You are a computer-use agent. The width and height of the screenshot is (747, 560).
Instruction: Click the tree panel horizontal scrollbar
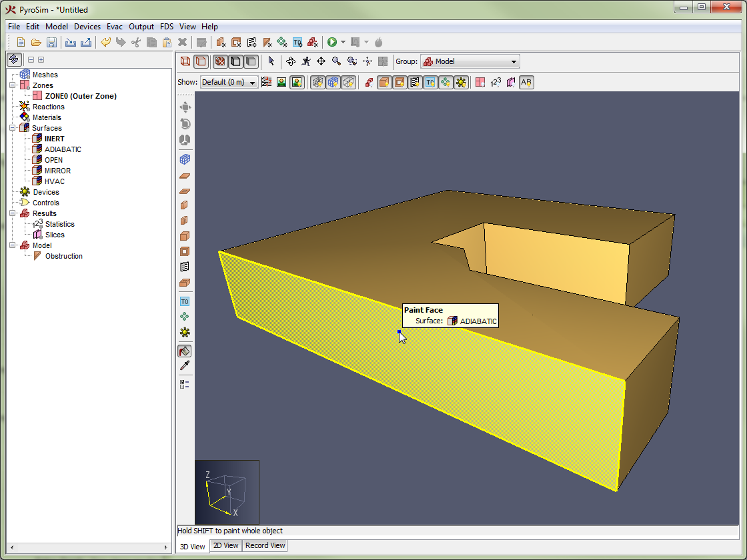pos(89,547)
